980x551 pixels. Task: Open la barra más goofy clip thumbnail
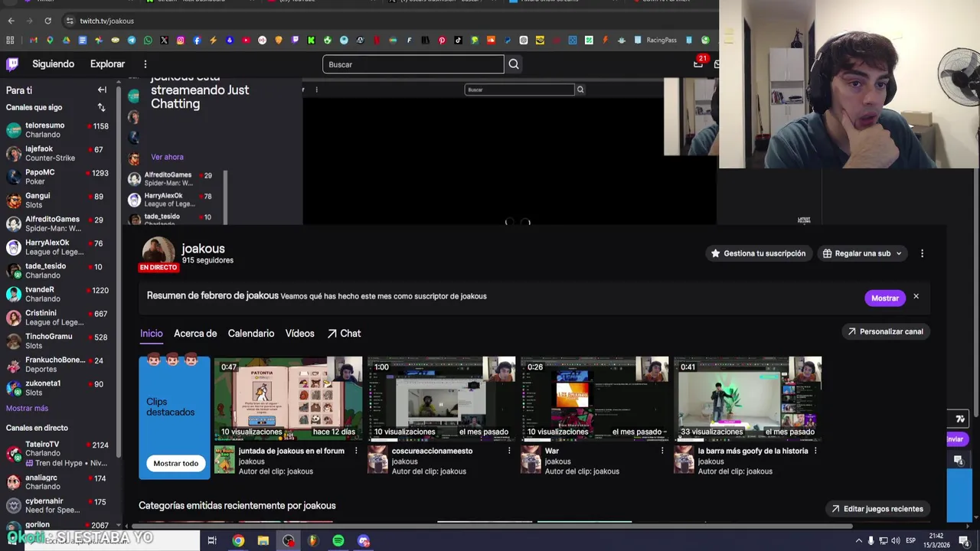pos(747,398)
